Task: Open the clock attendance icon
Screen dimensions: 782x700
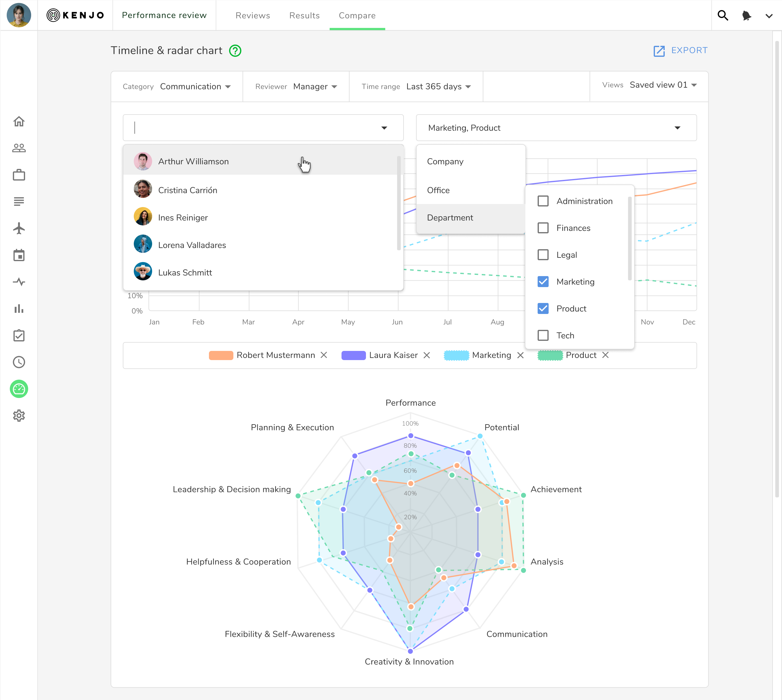Action: [19, 362]
